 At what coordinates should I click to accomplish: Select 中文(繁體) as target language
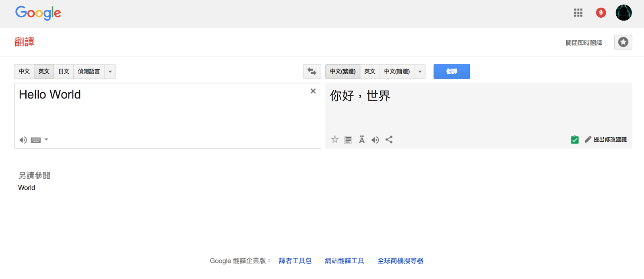click(343, 72)
